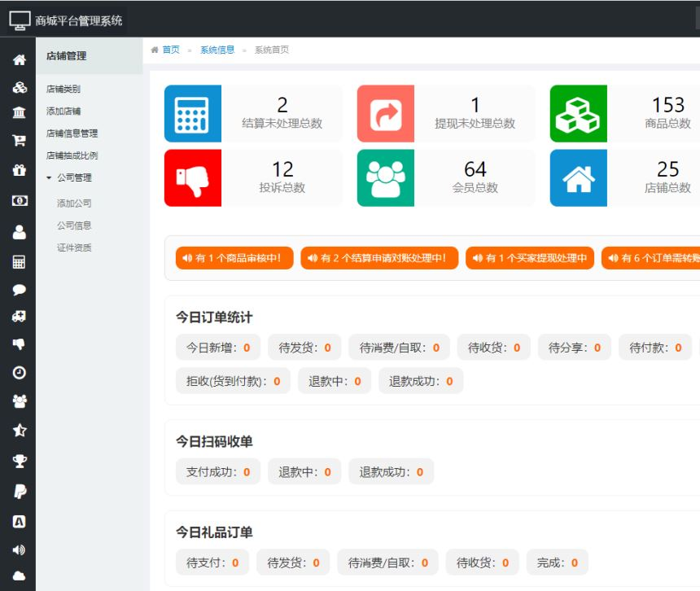Screen dimensions: 700x591
Task: Open 店铺信息管理 menu item
Action: [x=72, y=133]
